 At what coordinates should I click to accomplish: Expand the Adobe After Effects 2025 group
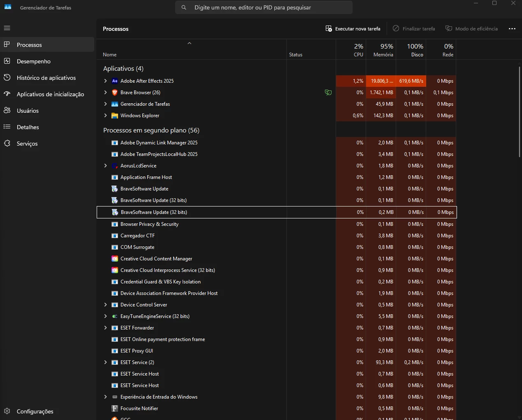(105, 81)
